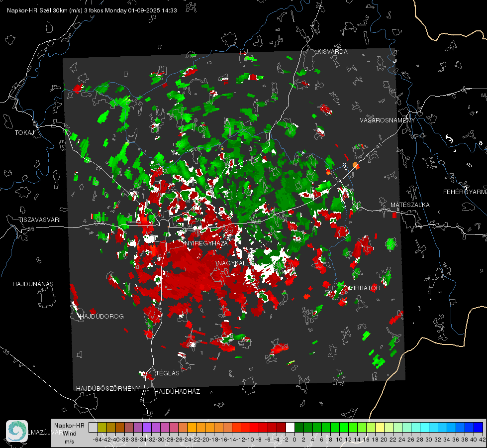Select the Tiszavasvári label
Screen dimensions: 487x448
pyautogui.click(x=39, y=220)
